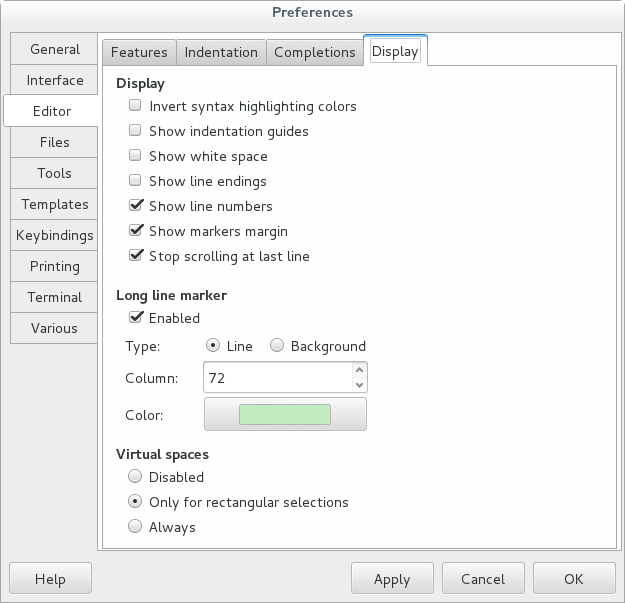Select Background long line marker type
This screenshot has height=603, width=625.
(x=277, y=346)
